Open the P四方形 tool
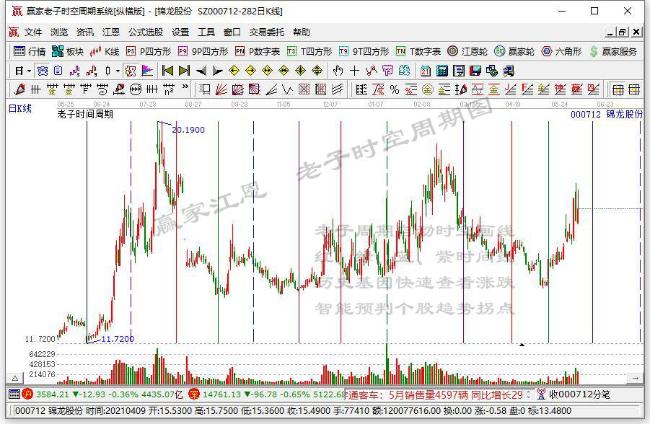The image size is (650, 424). tap(148, 51)
